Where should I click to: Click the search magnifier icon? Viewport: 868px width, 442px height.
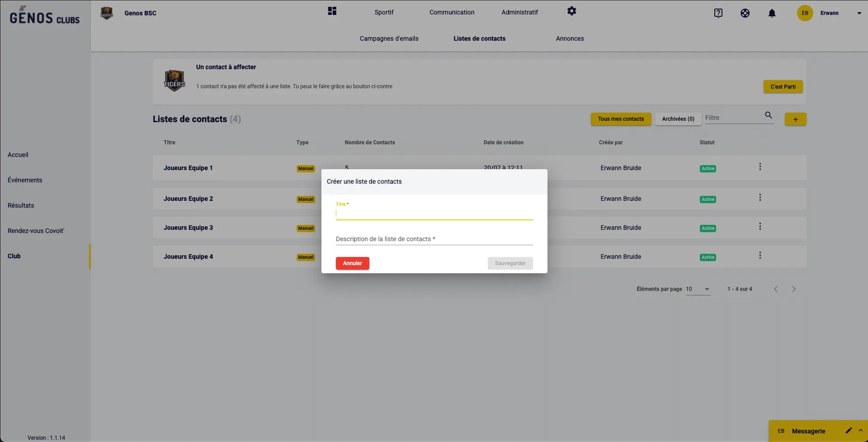(768, 115)
